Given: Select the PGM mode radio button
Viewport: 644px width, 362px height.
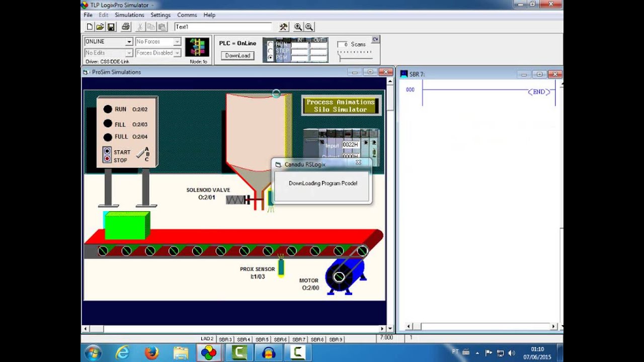Looking at the screenshot, I should tap(271, 58).
